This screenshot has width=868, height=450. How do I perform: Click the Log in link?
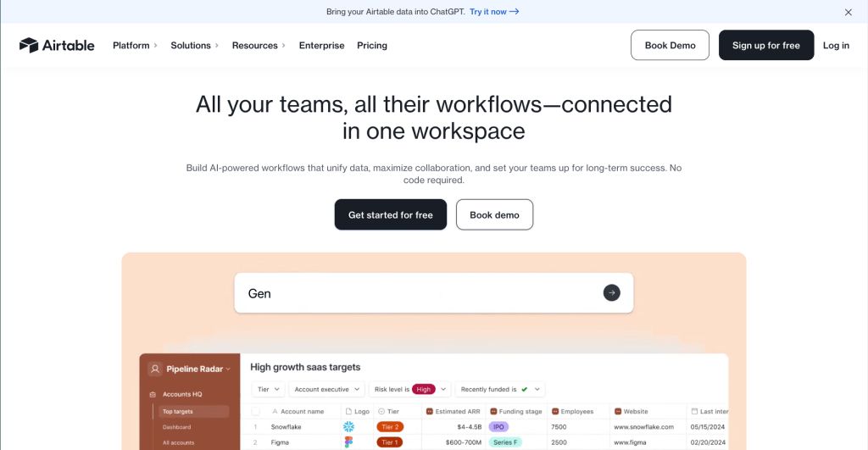point(836,46)
